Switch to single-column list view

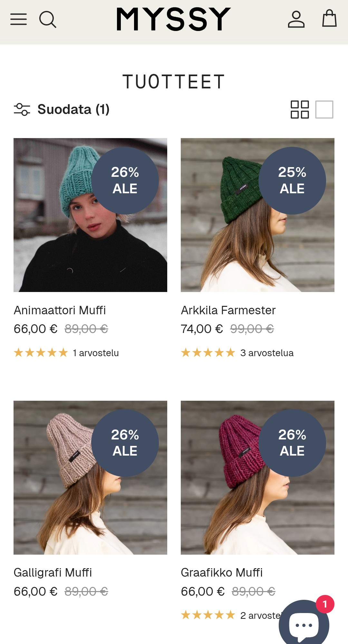coord(324,110)
